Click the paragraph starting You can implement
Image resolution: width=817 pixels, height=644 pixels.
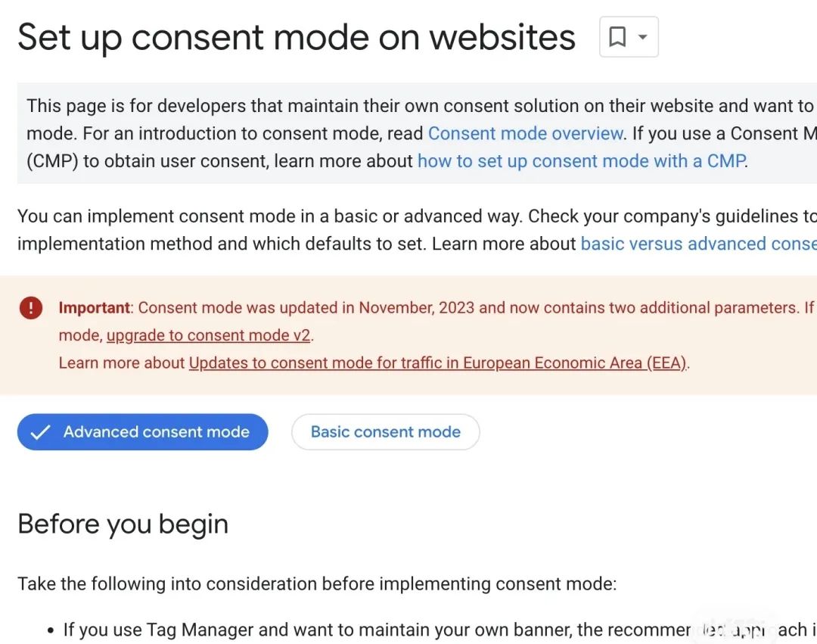pos(303,216)
